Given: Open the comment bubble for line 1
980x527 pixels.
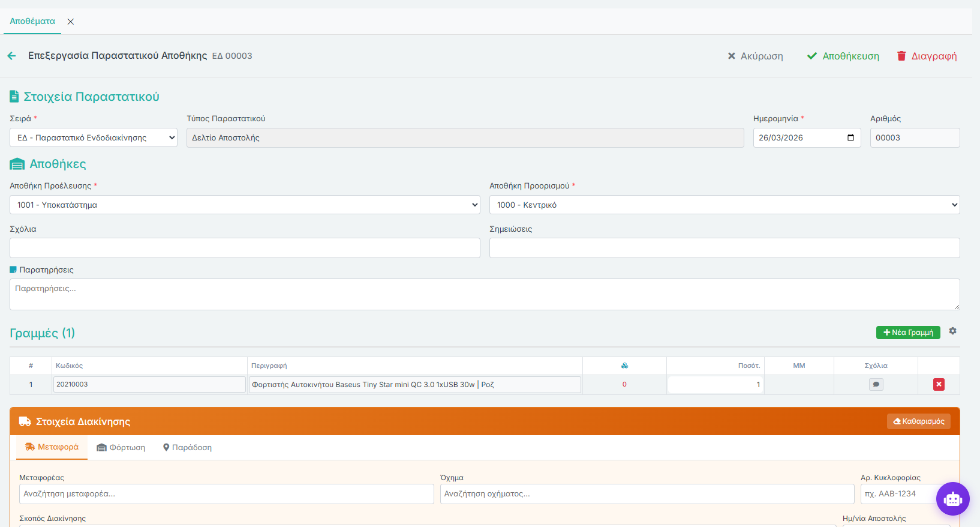Looking at the screenshot, I should click(876, 385).
